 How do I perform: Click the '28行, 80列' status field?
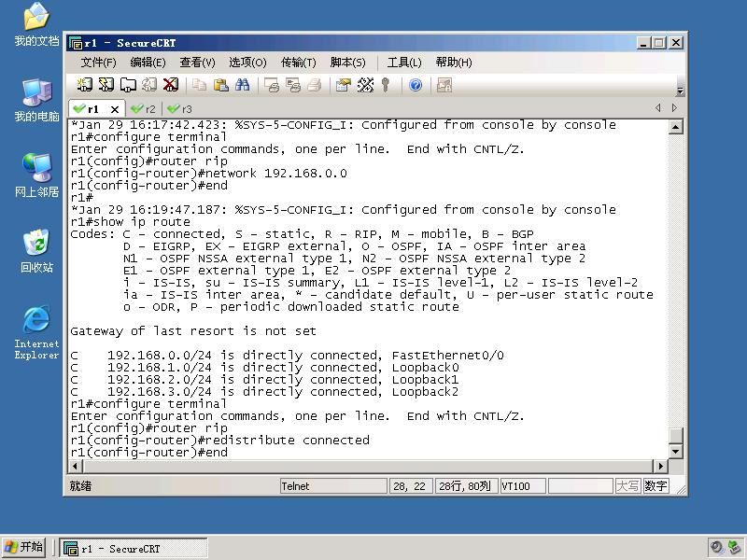pos(466,486)
